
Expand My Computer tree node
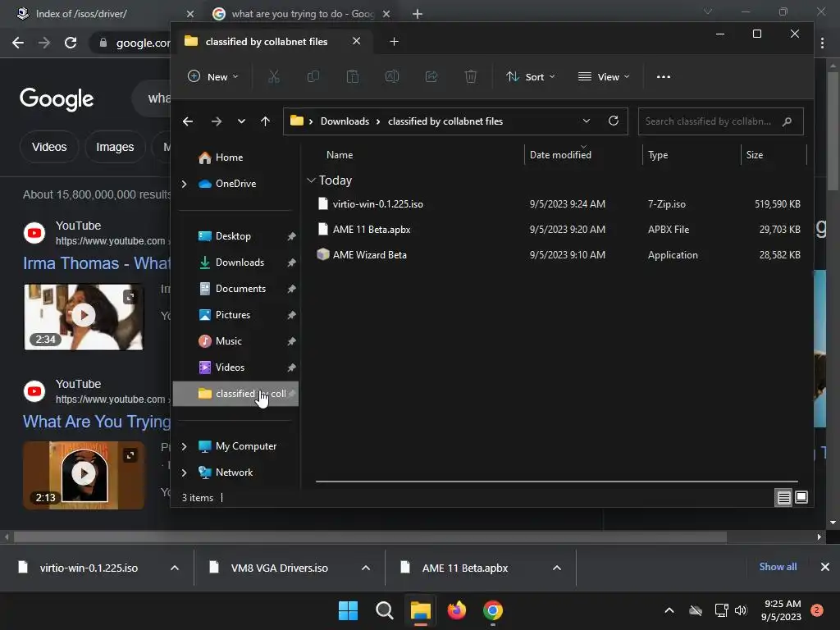[185, 446]
